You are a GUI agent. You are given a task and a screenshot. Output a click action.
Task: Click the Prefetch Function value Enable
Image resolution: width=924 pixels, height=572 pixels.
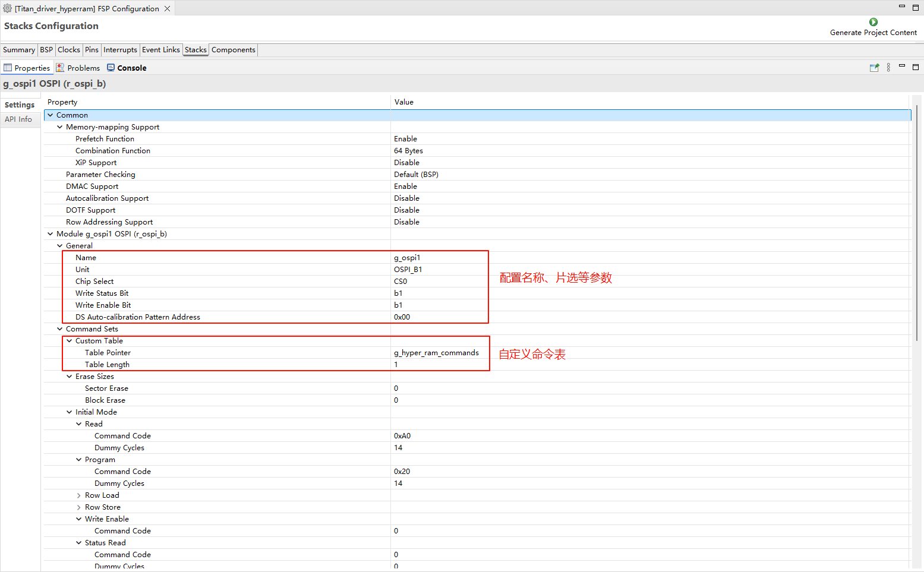coord(405,139)
